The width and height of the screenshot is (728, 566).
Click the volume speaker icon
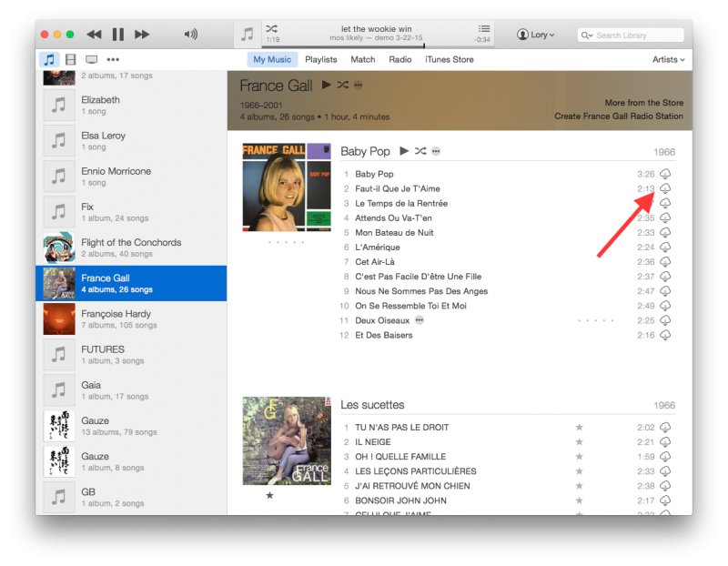click(190, 33)
